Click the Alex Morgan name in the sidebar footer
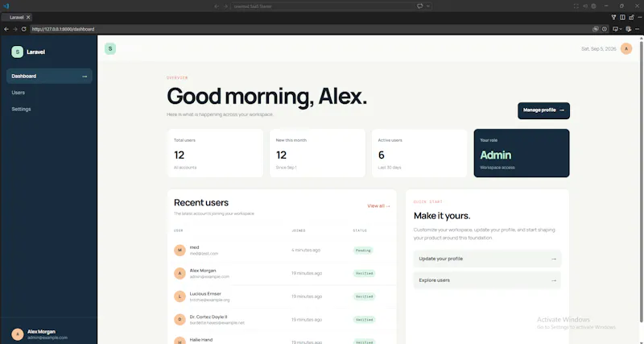 click(42, 331)
